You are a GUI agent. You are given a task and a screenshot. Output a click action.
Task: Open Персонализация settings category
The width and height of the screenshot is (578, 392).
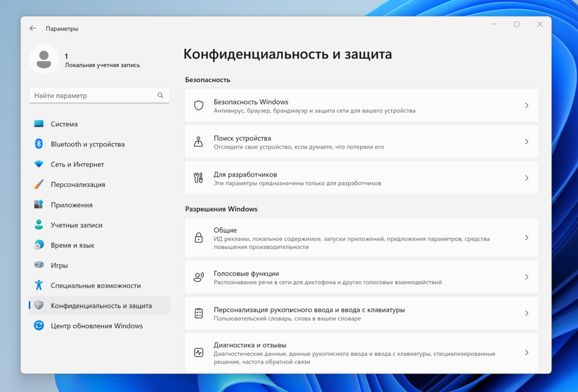click(x=99, y=185)
